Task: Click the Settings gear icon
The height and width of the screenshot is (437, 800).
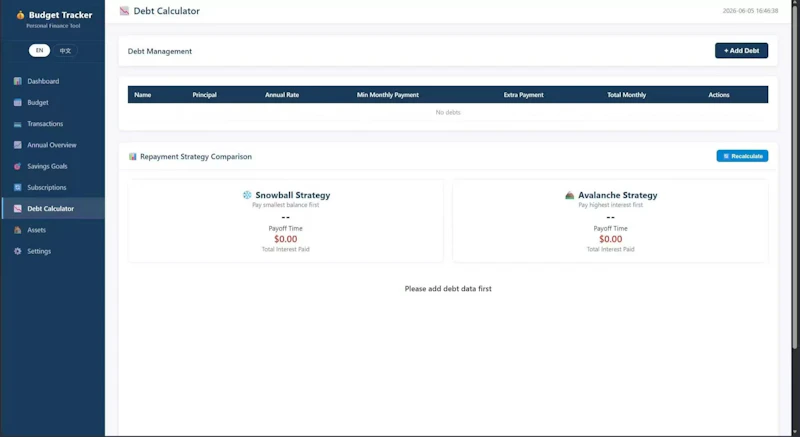Action: click(18, 251)
